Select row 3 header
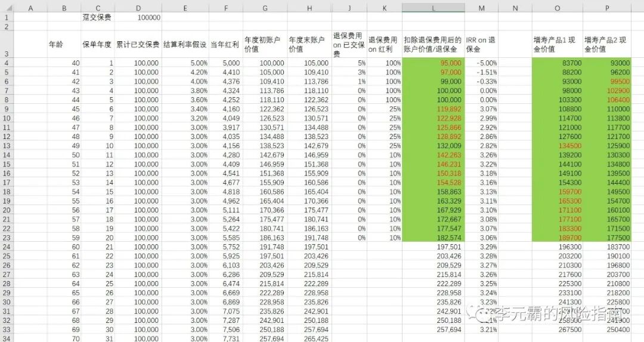Viewport: 644px width, 342px height. tap(7, 44)
